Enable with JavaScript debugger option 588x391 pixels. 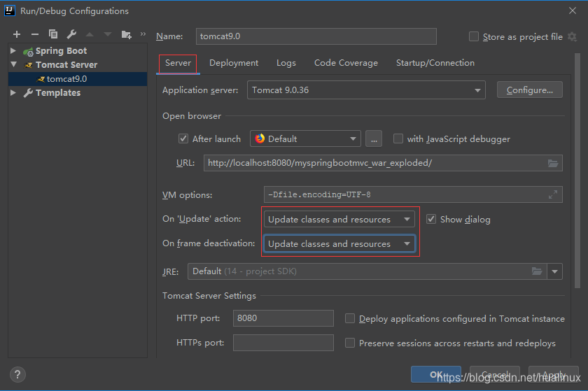pyautogui.click(x=398, y=138)
